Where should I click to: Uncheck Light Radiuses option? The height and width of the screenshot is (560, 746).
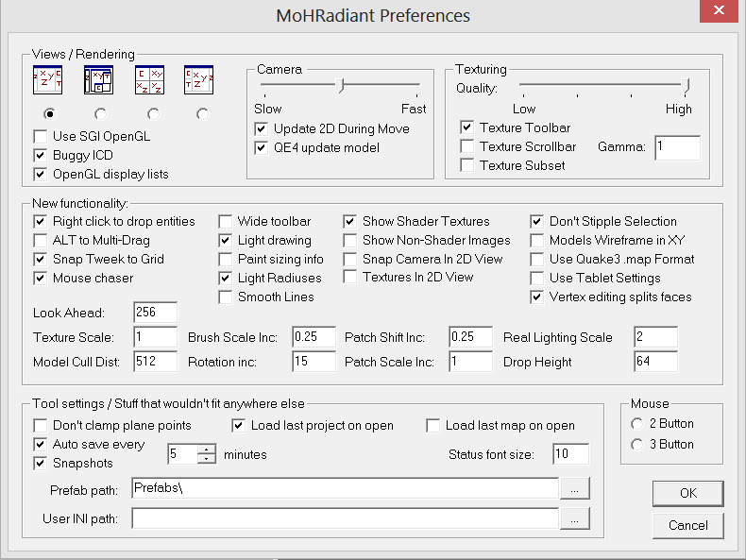226,278
